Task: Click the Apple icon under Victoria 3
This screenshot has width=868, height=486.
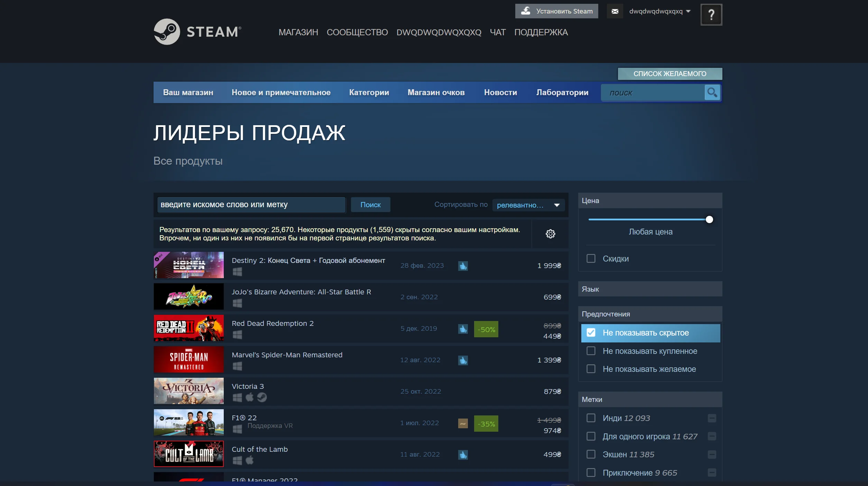Action: tap(249, 397)
